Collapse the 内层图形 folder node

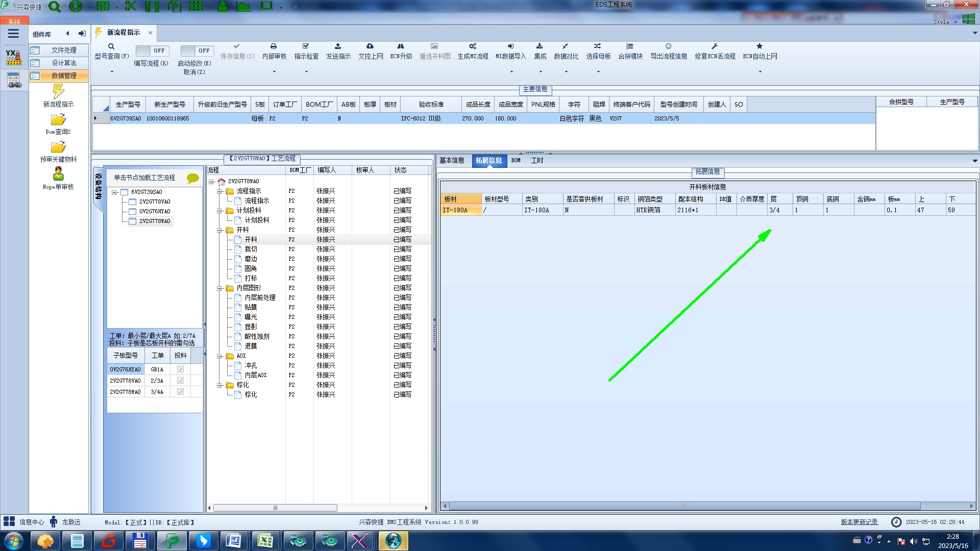(219, 288)
